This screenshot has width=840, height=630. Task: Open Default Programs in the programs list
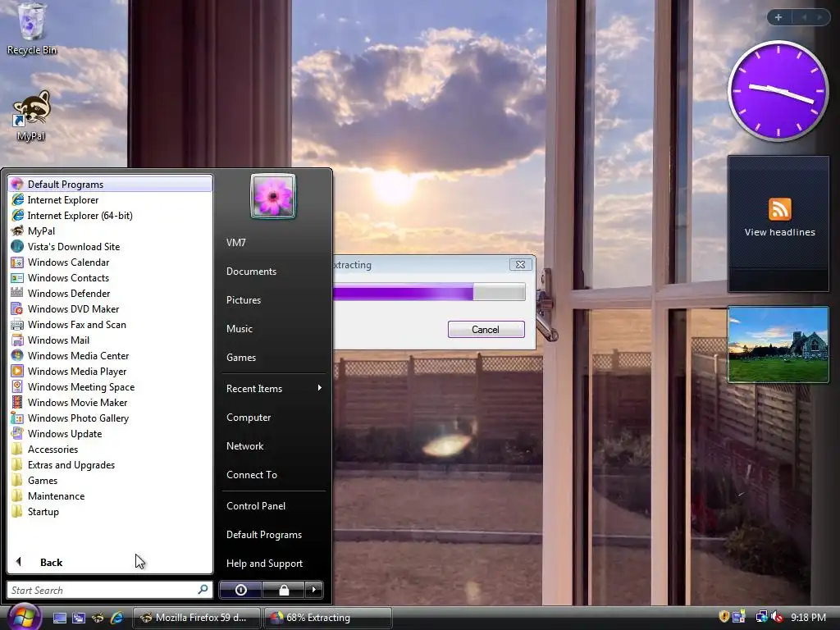(110, 185)
